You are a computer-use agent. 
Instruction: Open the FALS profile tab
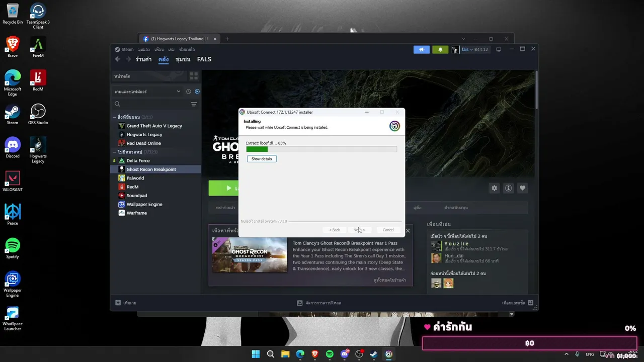[x=204, y=59]
